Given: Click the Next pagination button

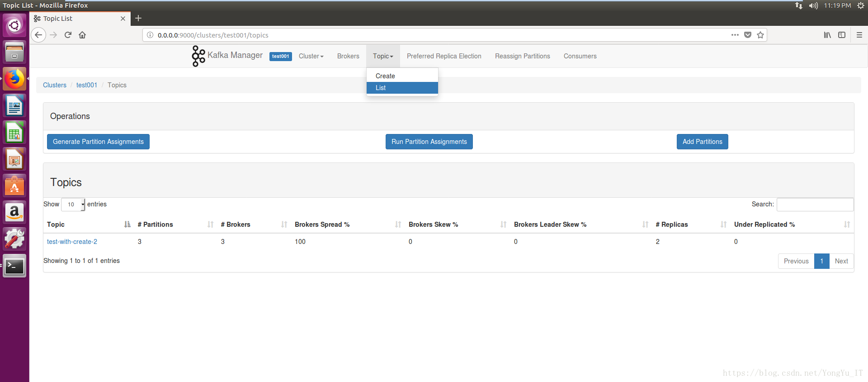Looking at the screenshot, I should tap(841, 261).
